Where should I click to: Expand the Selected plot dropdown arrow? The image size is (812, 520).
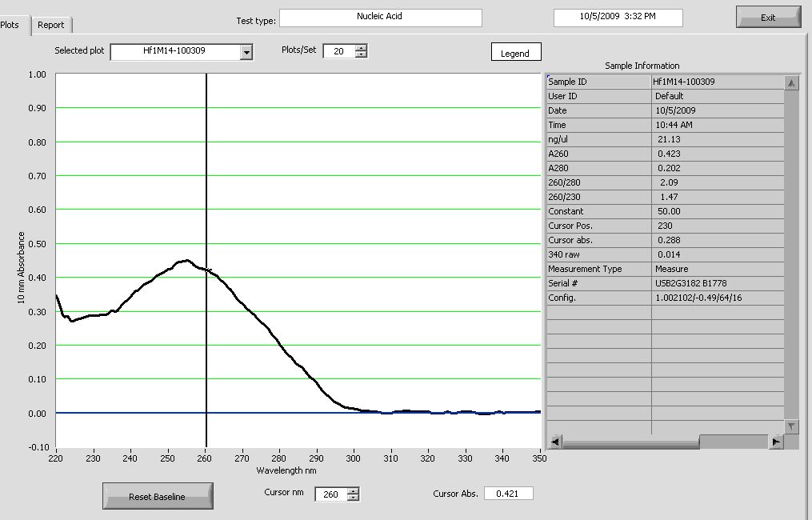(246, 52)
